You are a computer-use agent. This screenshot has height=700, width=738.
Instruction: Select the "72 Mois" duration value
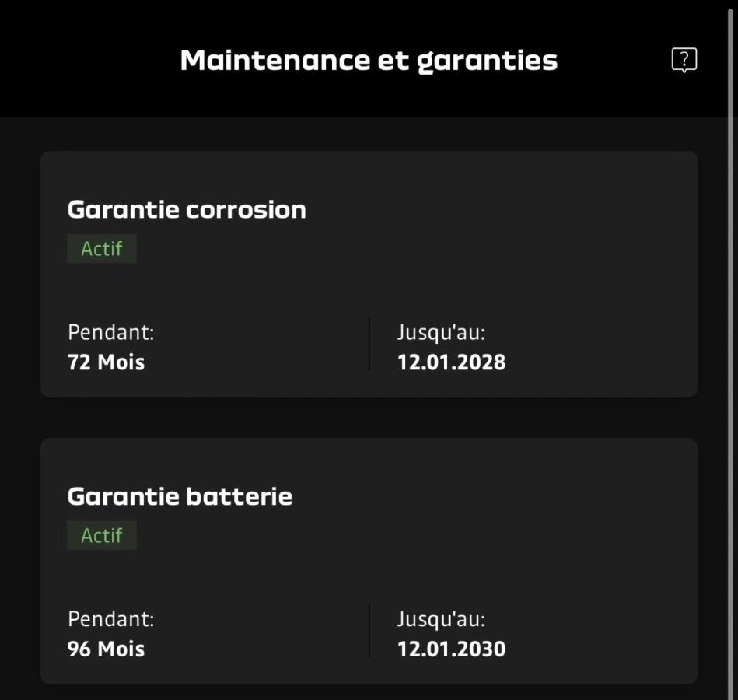pyautogui.click(x=107, y=362)
